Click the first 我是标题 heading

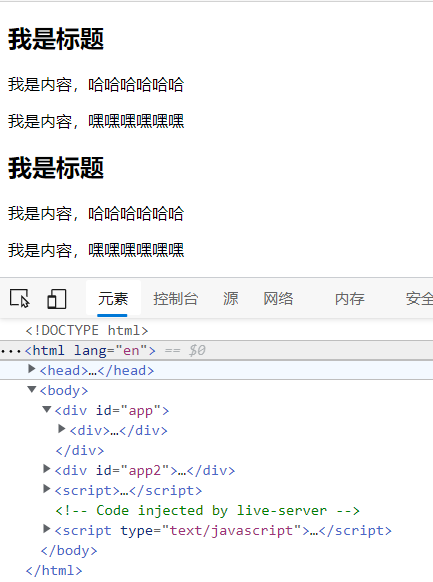click(56, 39)
